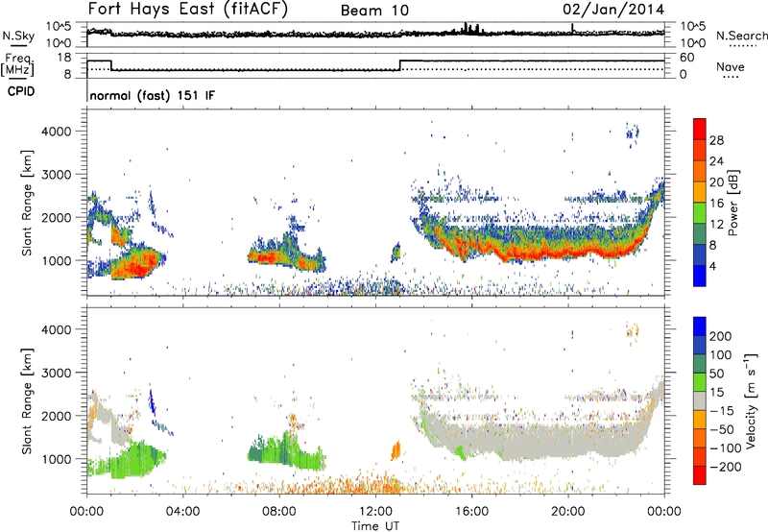
Task: Click the "50" Velocity color bar label
Action: (x=716, y=374)
